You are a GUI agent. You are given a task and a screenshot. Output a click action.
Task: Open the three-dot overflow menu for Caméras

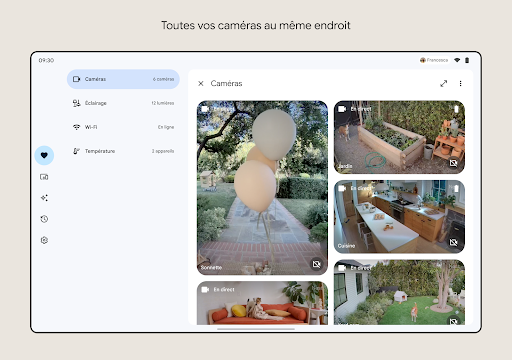[x=460, y=83]
